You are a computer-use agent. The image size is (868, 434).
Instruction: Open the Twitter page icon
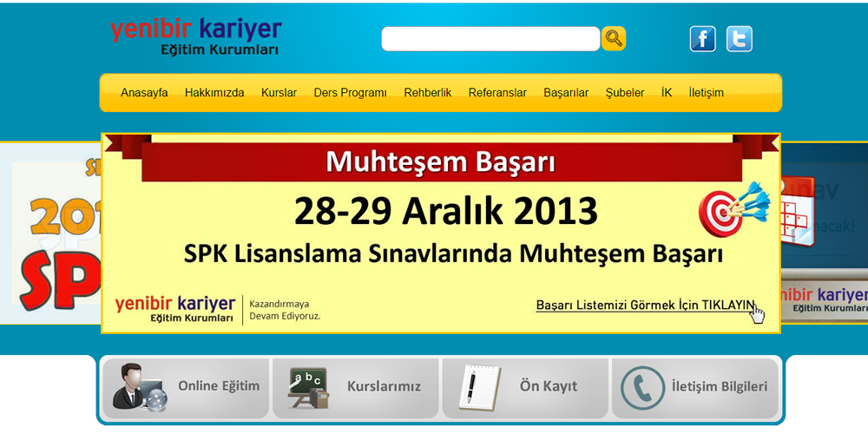tap(739, 39)
